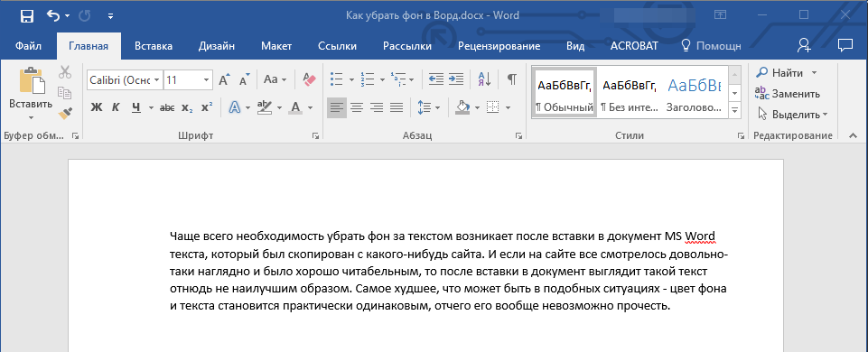Click the font color red A swatch
The width and height of the screenshot is (868, 352).
tap(295, 107)
